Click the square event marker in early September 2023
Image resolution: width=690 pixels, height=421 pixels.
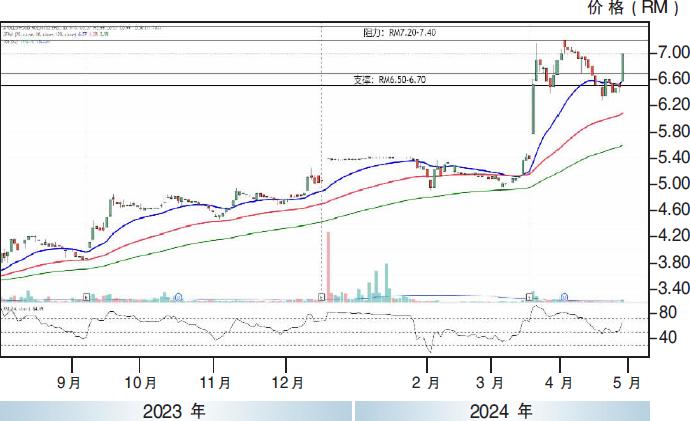tap(87, 297)
